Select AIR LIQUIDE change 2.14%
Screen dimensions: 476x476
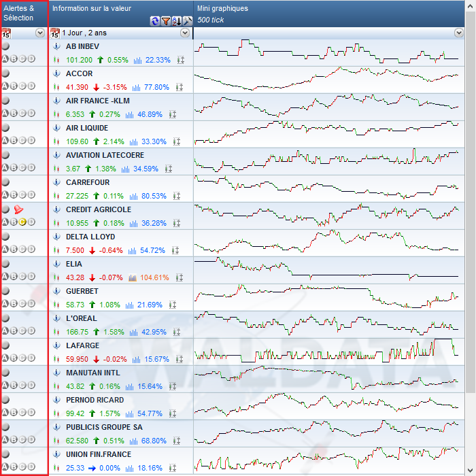pos(114,141)
